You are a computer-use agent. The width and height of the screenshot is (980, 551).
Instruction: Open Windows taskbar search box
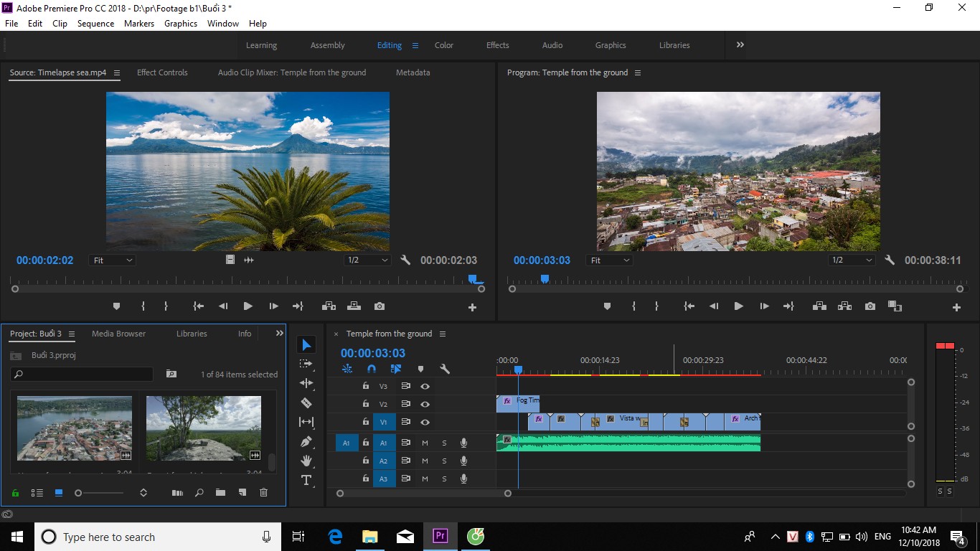coord(156,537)
